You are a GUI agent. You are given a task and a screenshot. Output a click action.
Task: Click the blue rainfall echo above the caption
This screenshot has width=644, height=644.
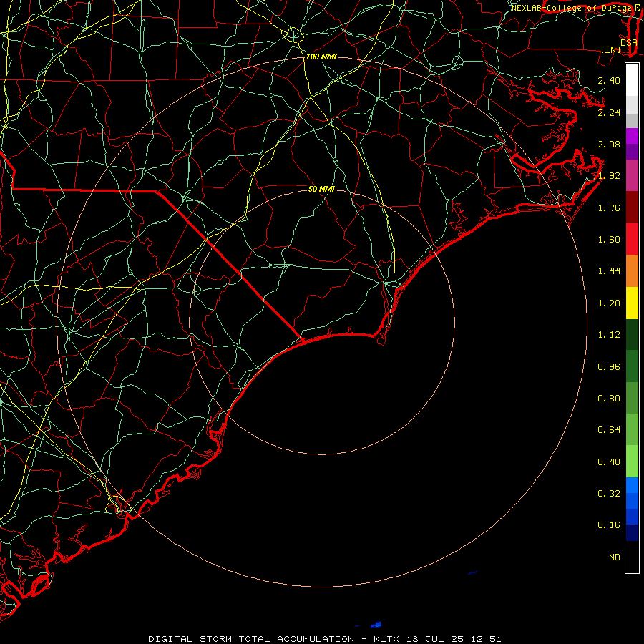pos(376,625)
